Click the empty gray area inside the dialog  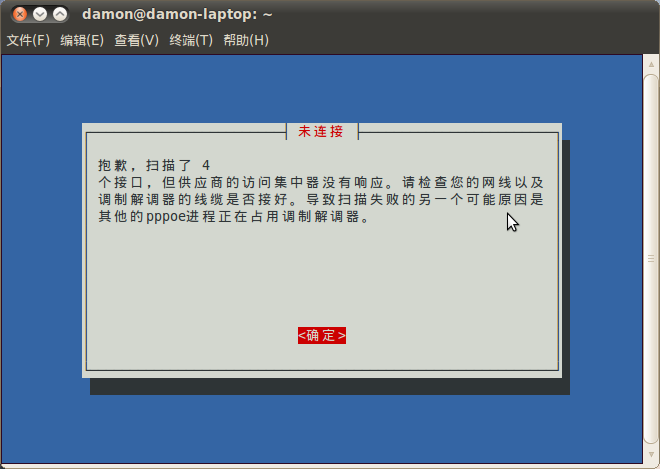[322, 274]
